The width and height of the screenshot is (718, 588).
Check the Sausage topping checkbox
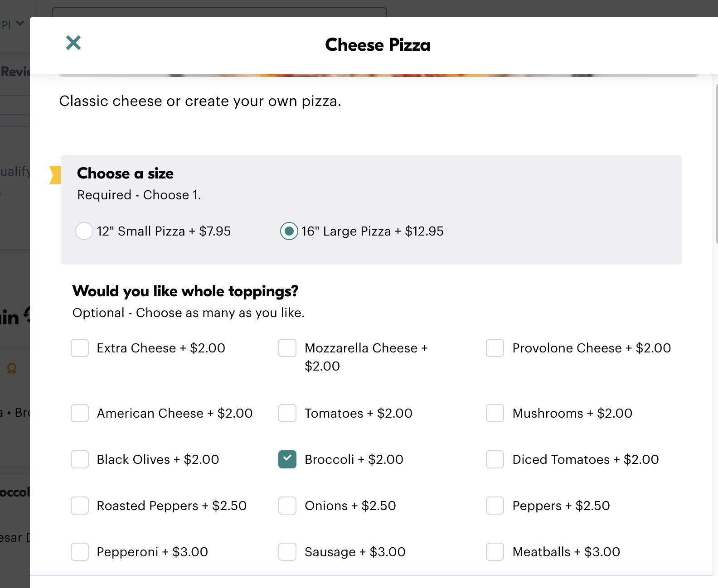tap(287, 552)
